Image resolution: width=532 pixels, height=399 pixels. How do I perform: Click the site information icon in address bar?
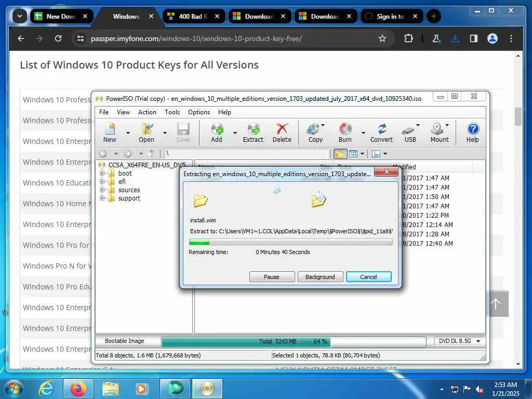[x=81, y=38]
